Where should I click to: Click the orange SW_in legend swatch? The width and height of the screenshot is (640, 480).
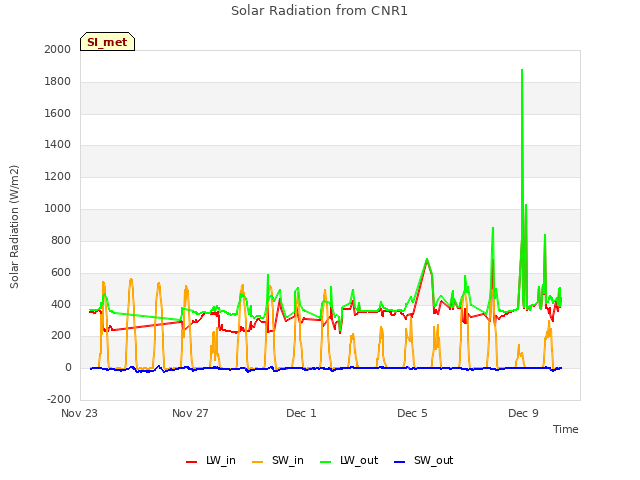[x=258, y=462]
